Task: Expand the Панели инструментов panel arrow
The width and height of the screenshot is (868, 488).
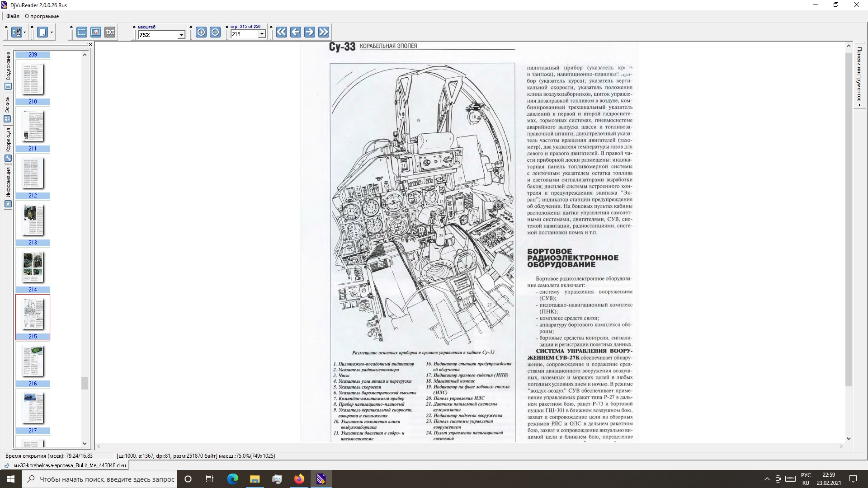Action: click(859, 105)
